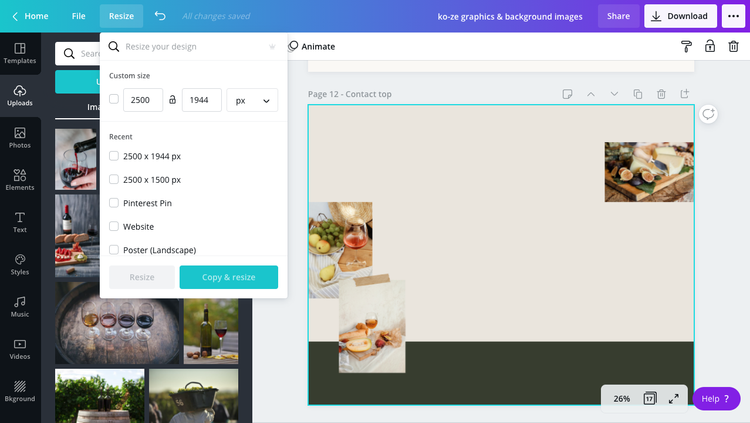Click the search magnifier in Resize panel
Screen dimensions: 750x423
[113, 46]
